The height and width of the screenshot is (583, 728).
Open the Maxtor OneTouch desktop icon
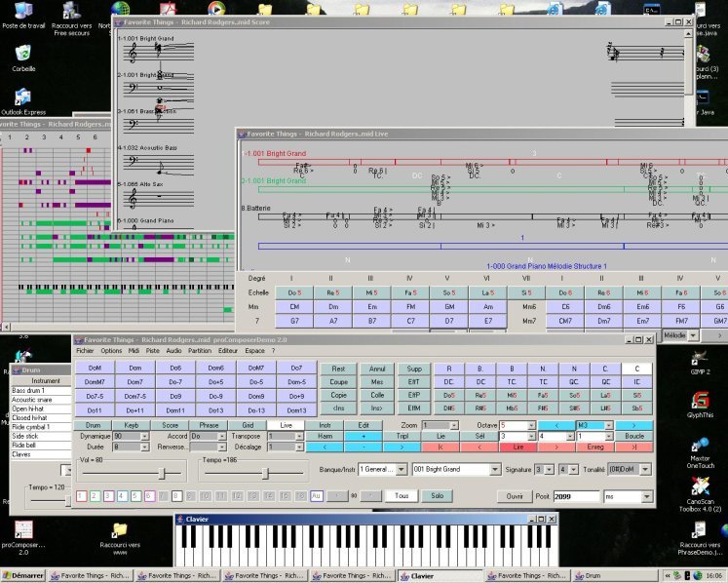(x=700, y=452)
